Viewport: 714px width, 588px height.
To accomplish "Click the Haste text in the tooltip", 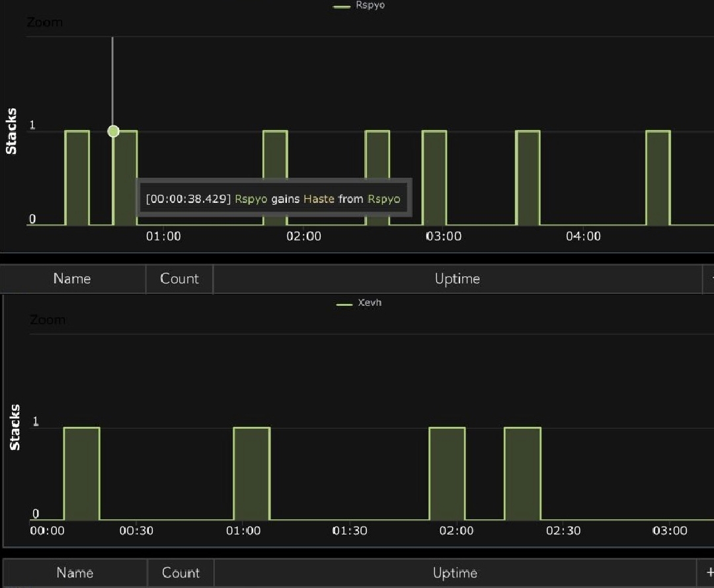I will click(319, 199).
